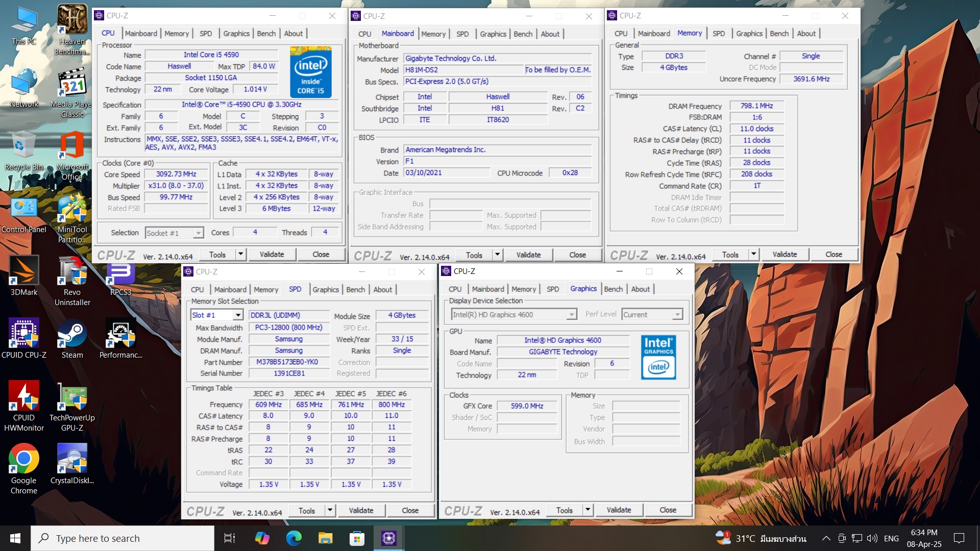Click the Windows Start button
Screen dimensions: 980x551
[15, 538]
